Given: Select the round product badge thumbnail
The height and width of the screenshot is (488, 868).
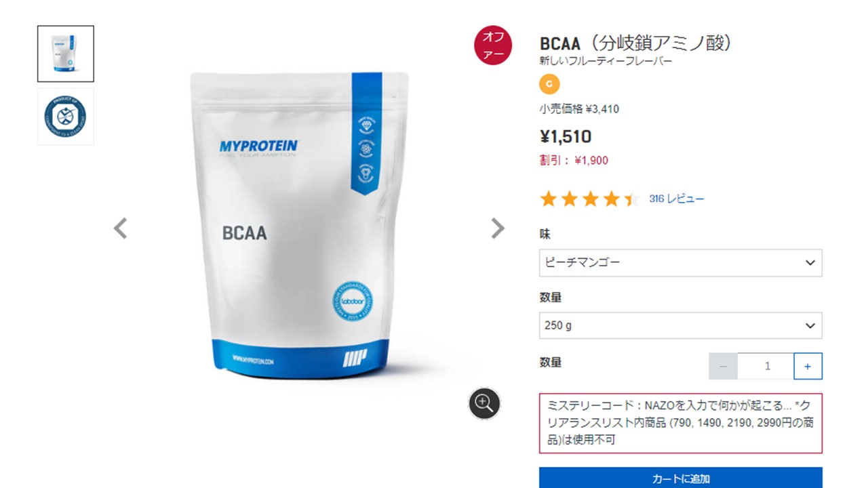Looking at the screenshot, I should 66,116.
